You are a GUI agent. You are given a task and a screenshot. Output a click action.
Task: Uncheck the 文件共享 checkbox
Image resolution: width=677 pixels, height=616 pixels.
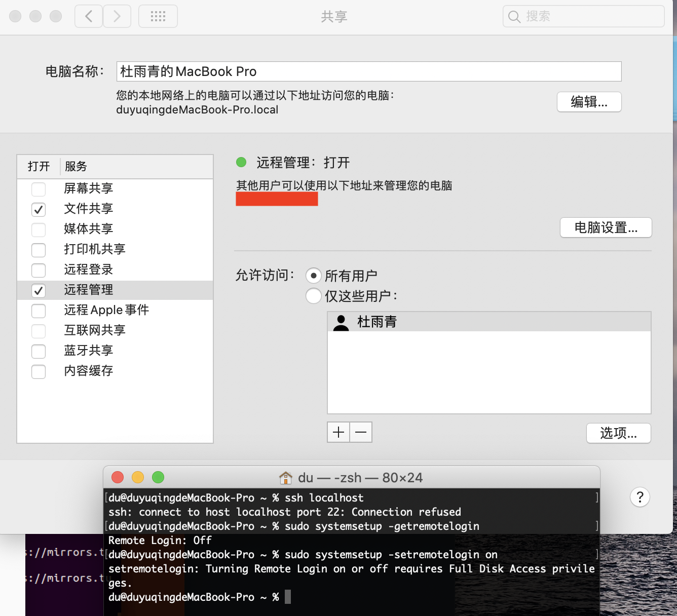click(x=39, y=209)
